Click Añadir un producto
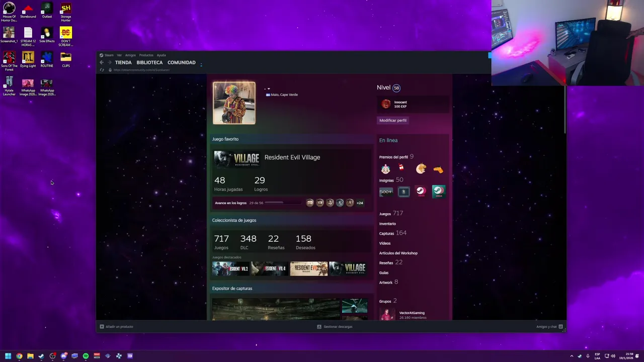This screenshot has height=362, width=644. coord(116,327)
